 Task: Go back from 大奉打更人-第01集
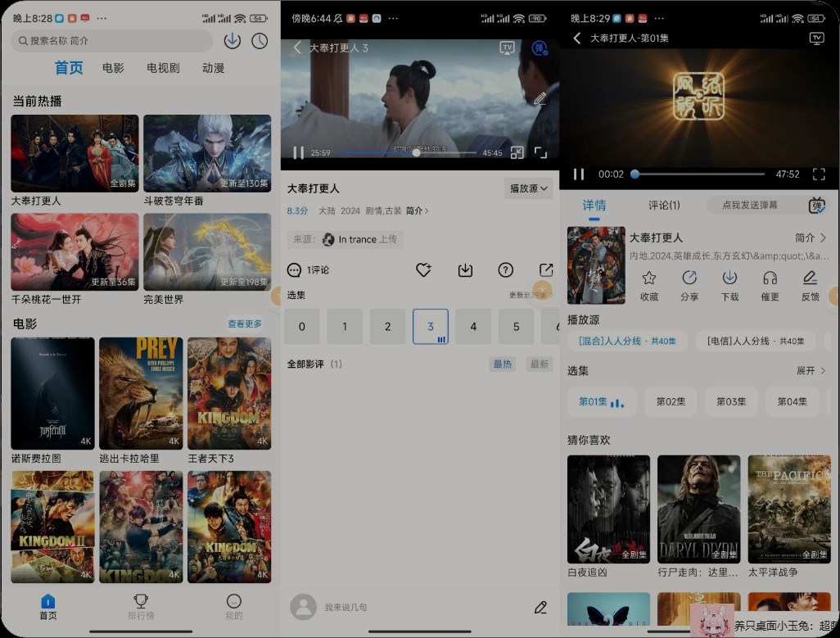coord(577,38)
